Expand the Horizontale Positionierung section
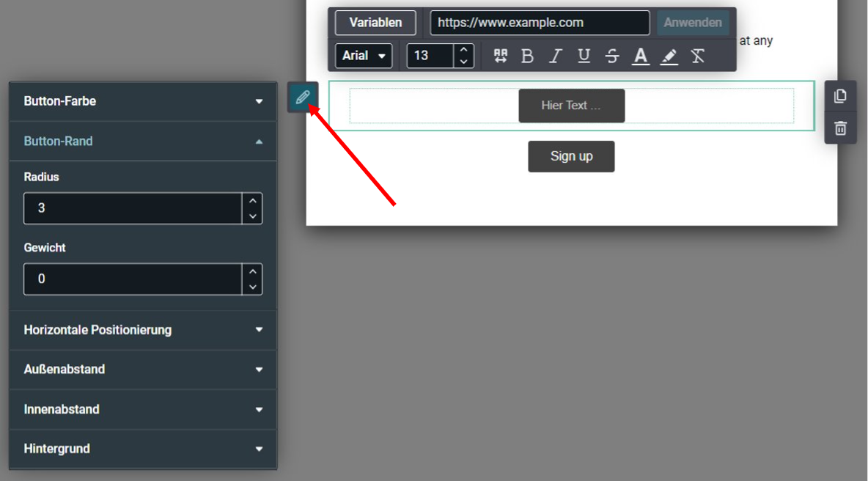 click(x=143, y=330)
